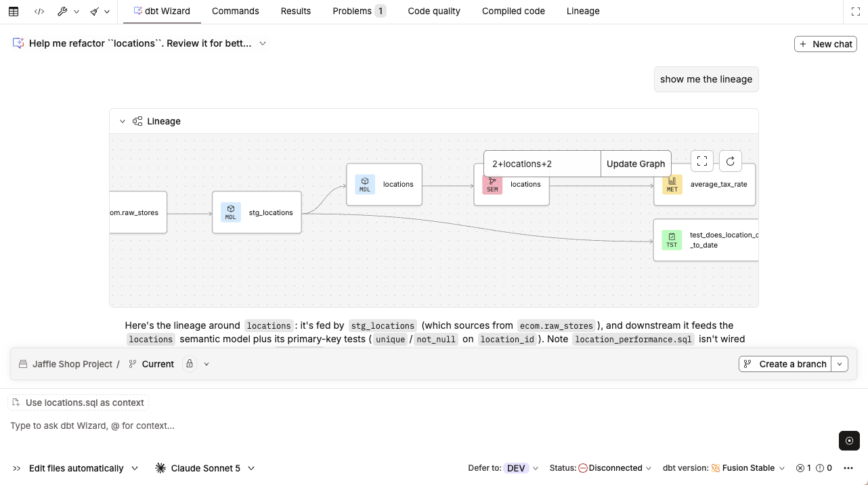
Task: Click the refresh graph icon
Action: click(731, 161)
